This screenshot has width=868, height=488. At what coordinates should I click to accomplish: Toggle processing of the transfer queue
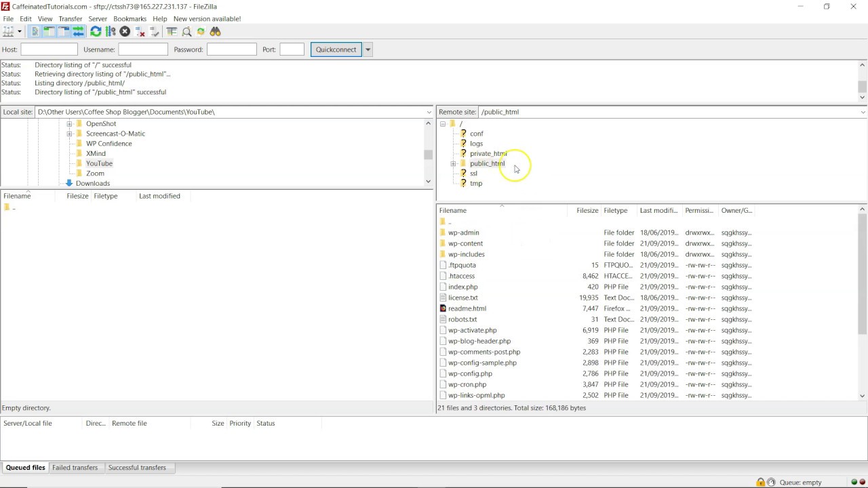pyautogui.click(x=111, y=31)
